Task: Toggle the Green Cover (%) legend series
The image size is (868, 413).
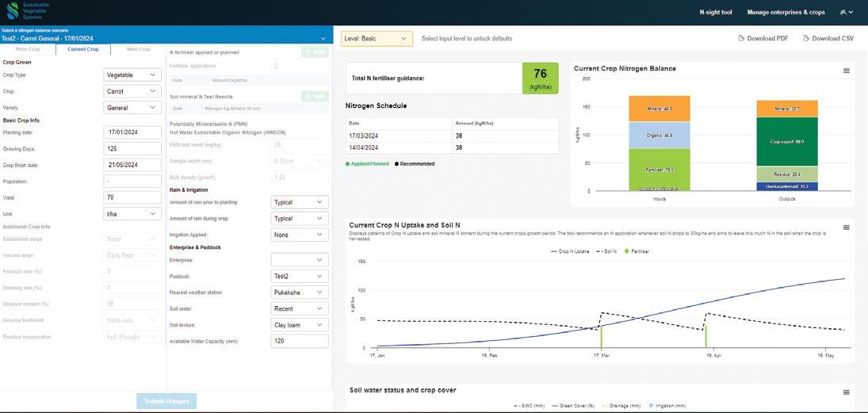Action: pyautogui.click(x=572, y=406)
